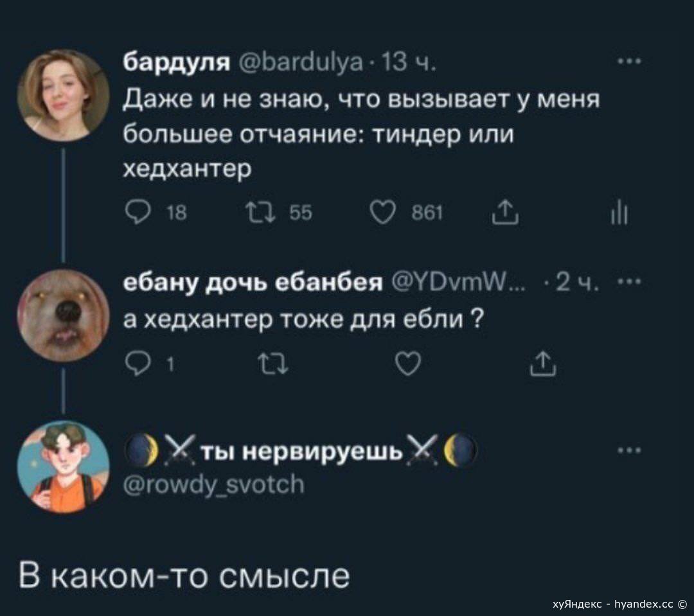Visit the @rowdy_svotch handle link

[214, 484]
